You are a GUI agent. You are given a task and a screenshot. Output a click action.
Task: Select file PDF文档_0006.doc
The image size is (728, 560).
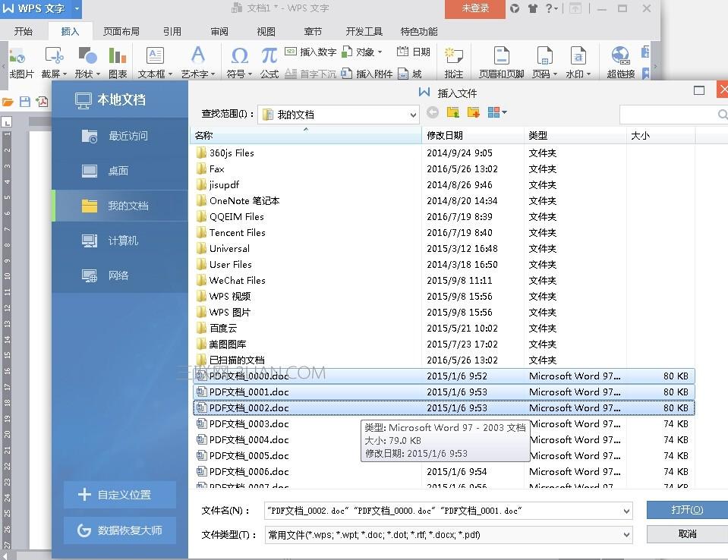(249, 471)
